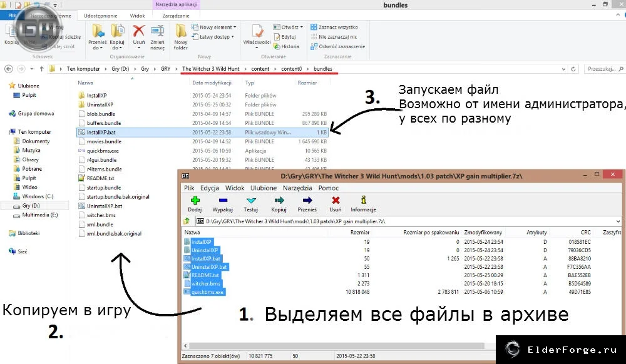Click the up-folder icon in 7-Zip address bar
The height and width of the screenshot is (364, 626).
click(x=187, y=221)
